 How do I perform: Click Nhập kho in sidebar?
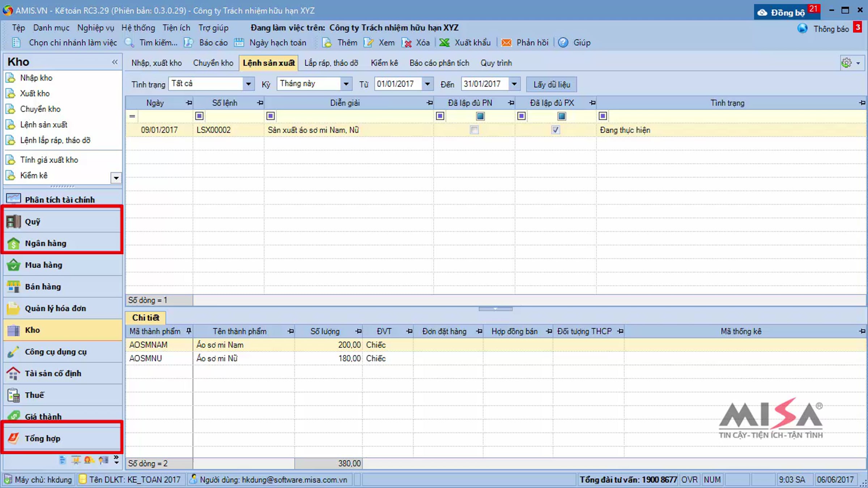point(36,78)
